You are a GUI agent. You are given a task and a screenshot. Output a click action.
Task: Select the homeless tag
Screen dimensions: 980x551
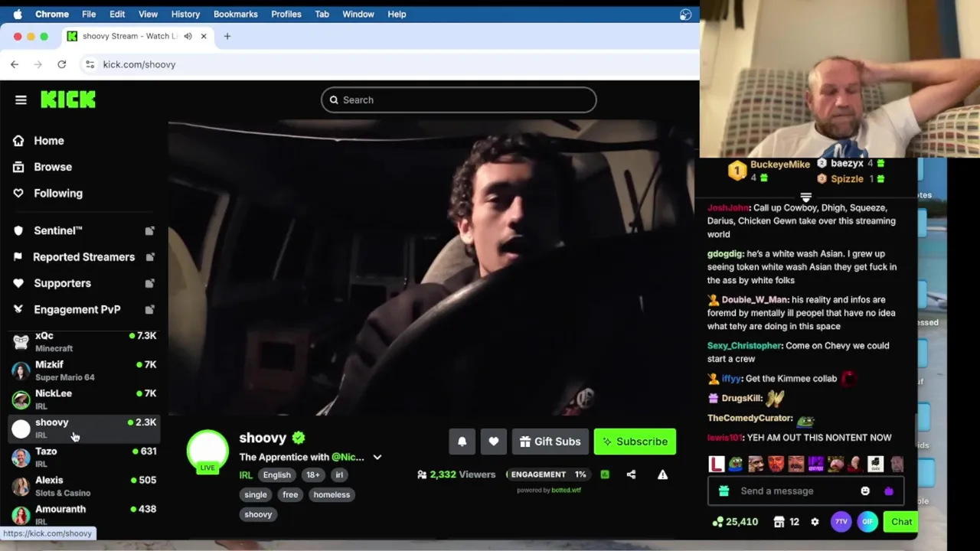pyautogui.click(x=332, y=494)
